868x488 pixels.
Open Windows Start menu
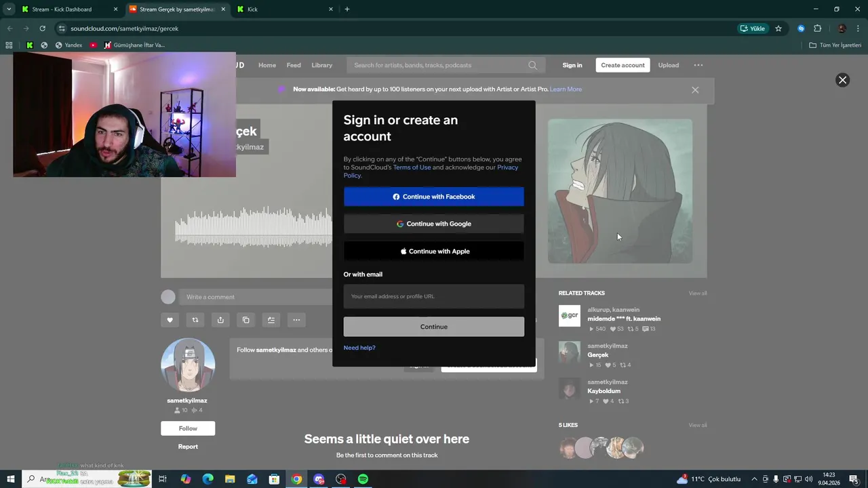11,479
